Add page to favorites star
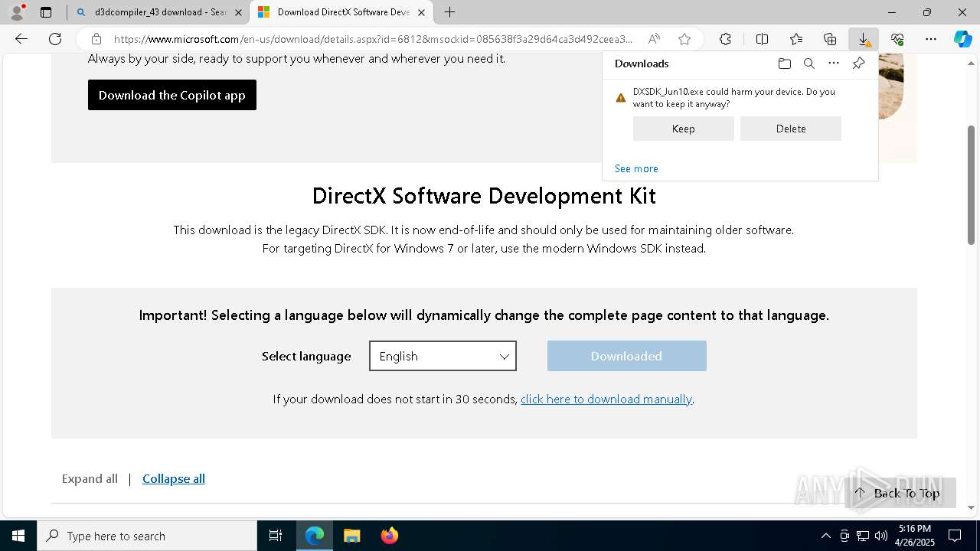This screenshot has height=551, width=980. click(684, 39)
